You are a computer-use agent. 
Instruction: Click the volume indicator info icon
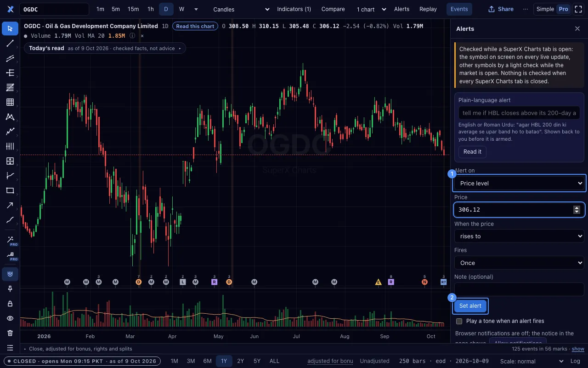click(x=132, y=35)
